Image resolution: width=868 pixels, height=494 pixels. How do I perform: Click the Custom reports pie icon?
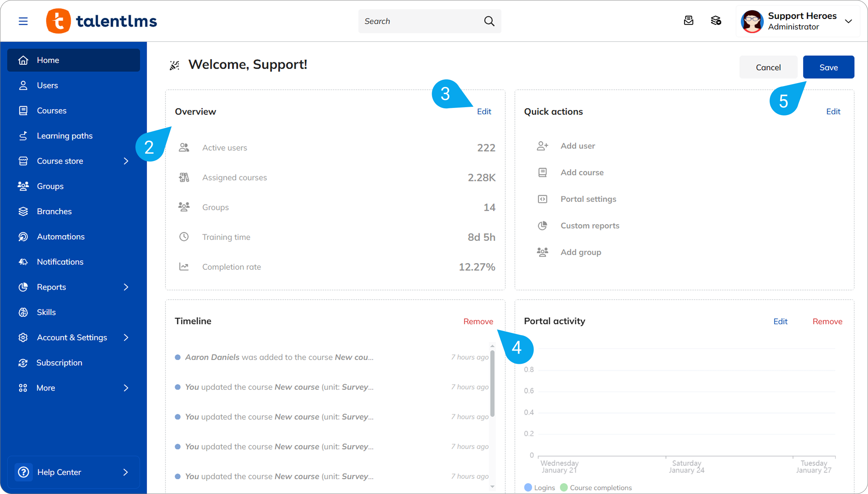542,226
